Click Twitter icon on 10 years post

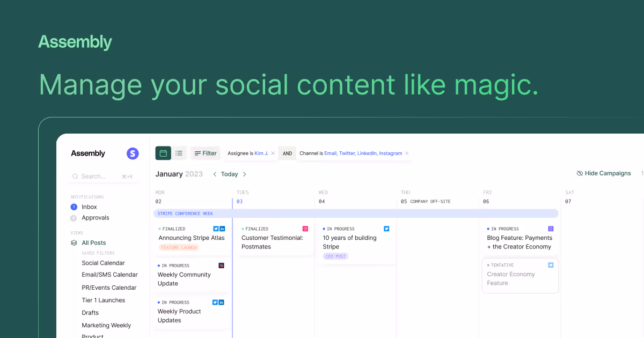[x=386, y=229]
